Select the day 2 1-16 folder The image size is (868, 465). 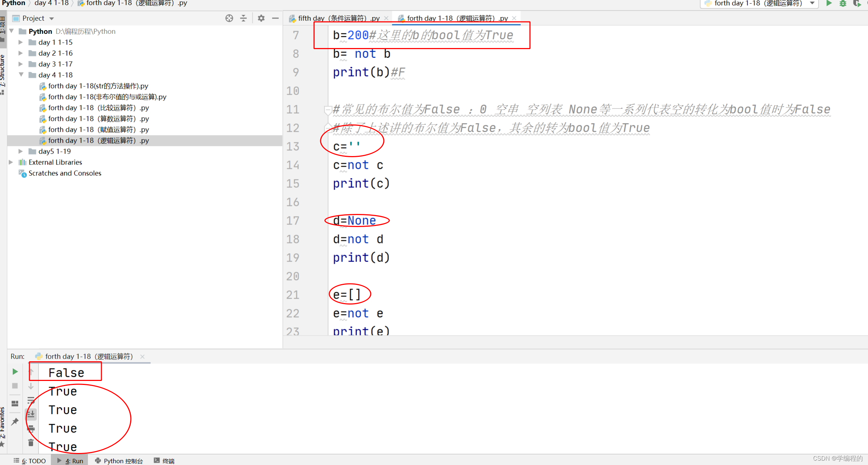[x=55, y=53]
